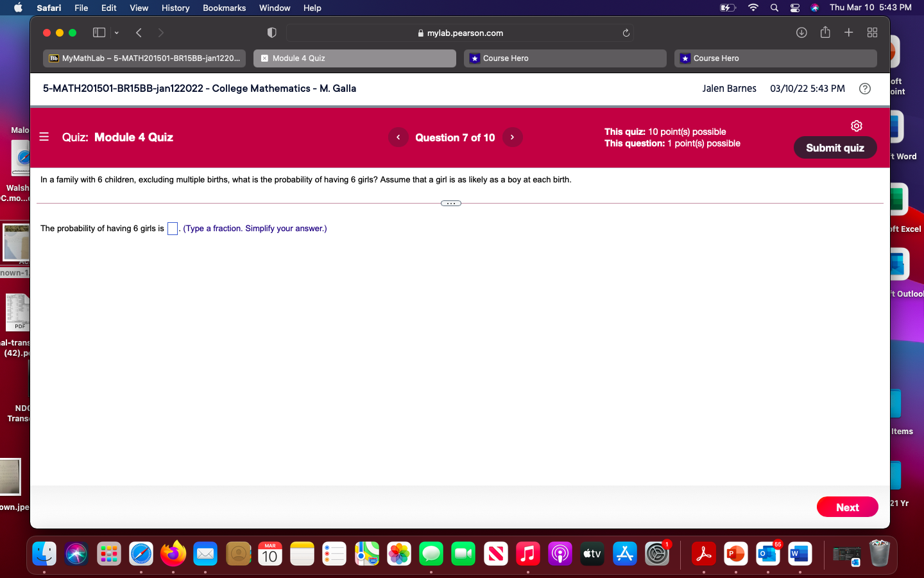The height and width of the screenshot is (578, 924).
Task: Open the Bookmarks menu
Action: pos(224,8)
